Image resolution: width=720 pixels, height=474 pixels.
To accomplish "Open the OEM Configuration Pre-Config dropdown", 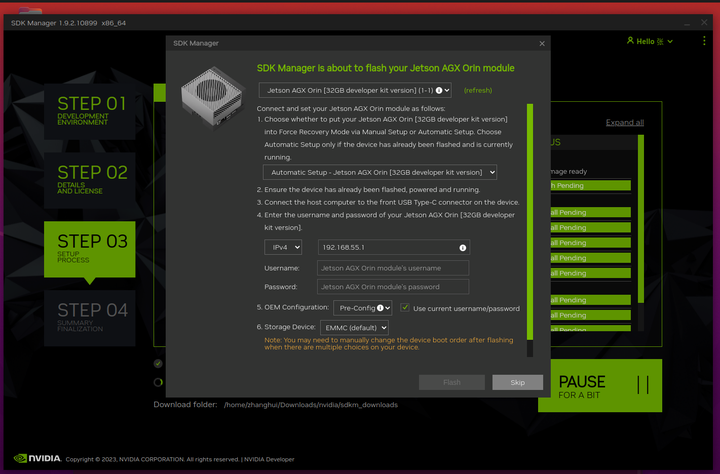I will click(362, 308).
